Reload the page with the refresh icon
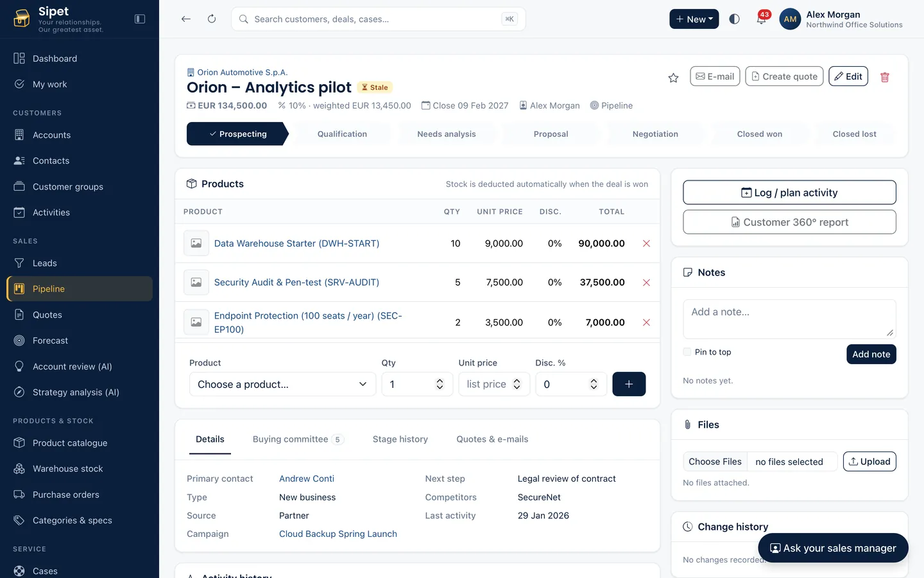The height and width of the screenshot is (578, 924). [x=212, y=19]
